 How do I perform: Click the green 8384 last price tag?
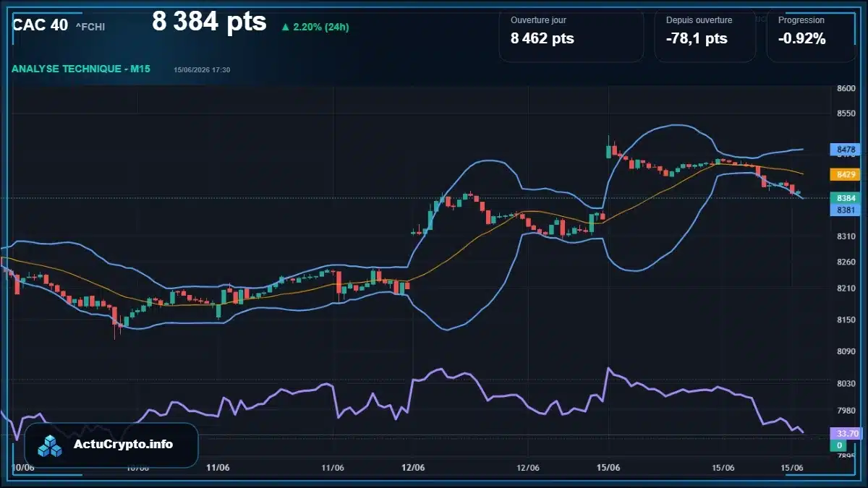[x=846, y=197]
